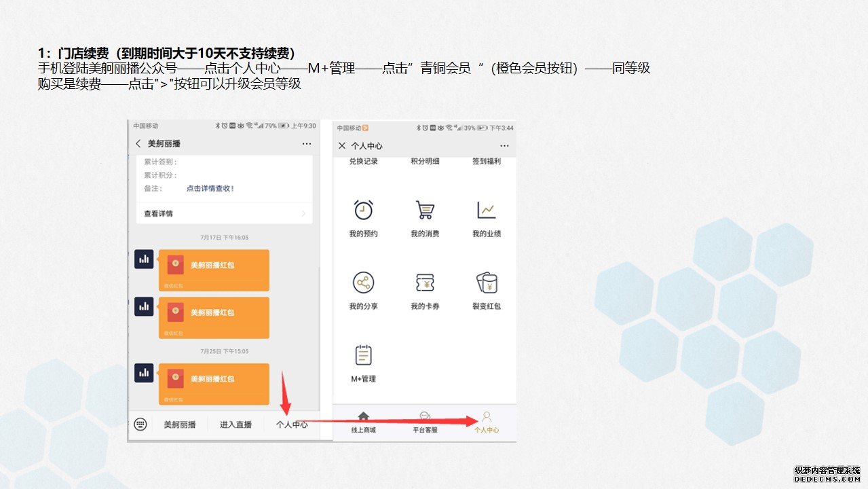This screenshot has width=868, height=489.
Task: Open 平台客服 customer service tab
Action: 425,422
